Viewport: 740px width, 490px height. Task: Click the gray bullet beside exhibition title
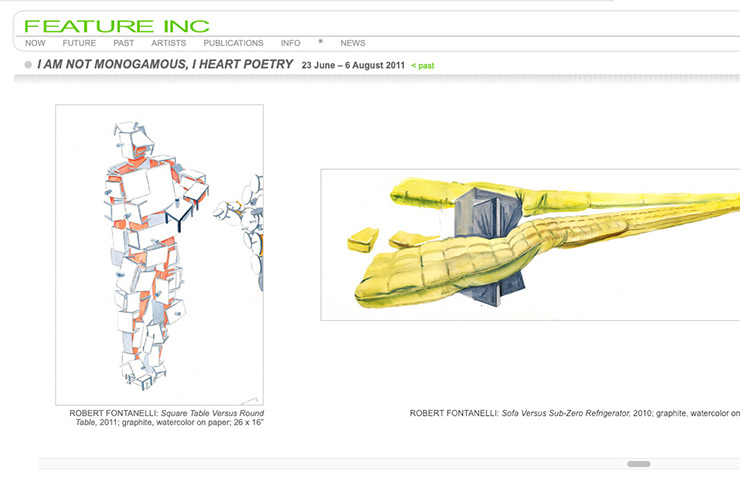click(x=28, y=65)
